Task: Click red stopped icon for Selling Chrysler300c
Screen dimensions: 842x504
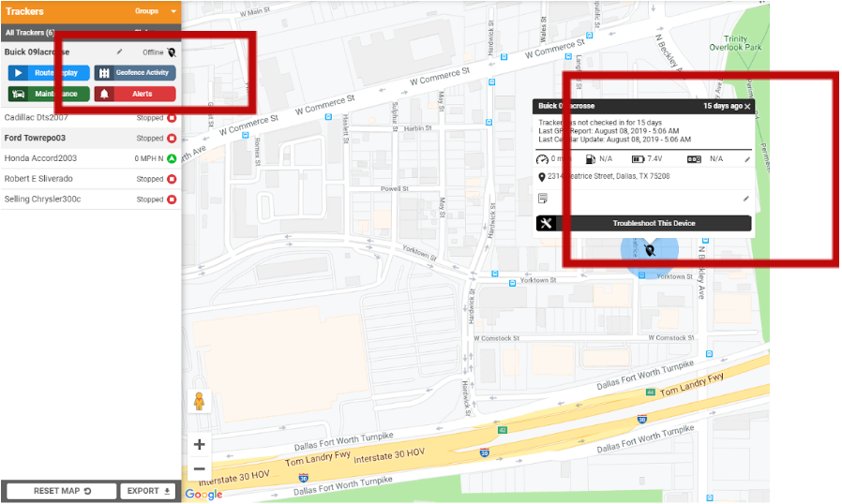Action: pyautogui.click(x=172, y=200)
